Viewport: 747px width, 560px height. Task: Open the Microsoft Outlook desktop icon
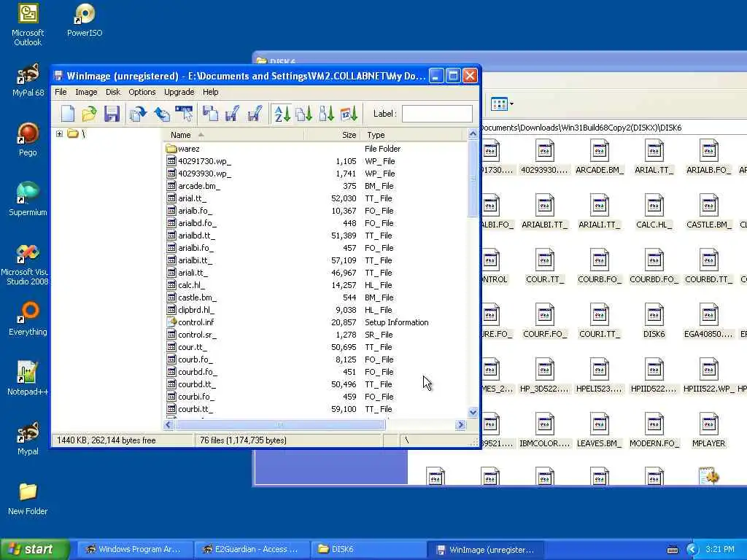click(x=28, y=25)
